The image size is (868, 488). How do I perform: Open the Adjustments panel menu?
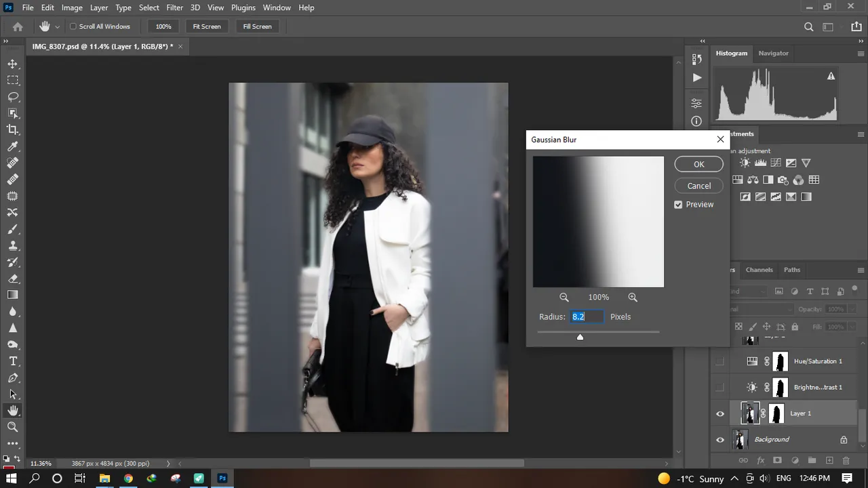coord(861,134)
